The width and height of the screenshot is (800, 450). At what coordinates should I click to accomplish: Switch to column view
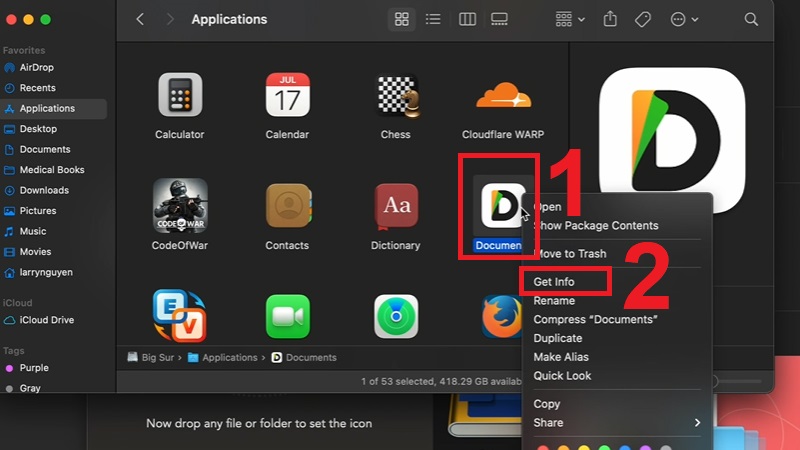pos(467,19)
